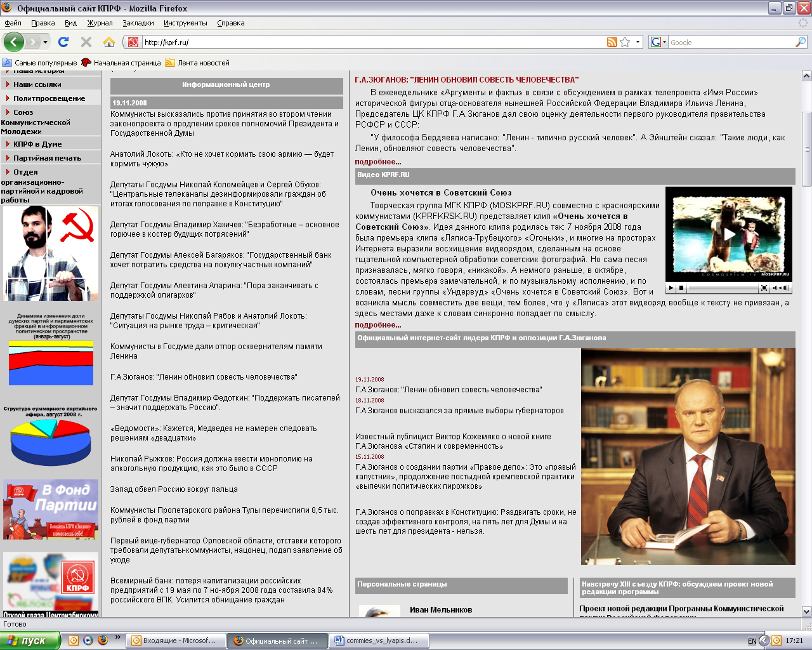Open the Закладки menu

tap(138, 23)
